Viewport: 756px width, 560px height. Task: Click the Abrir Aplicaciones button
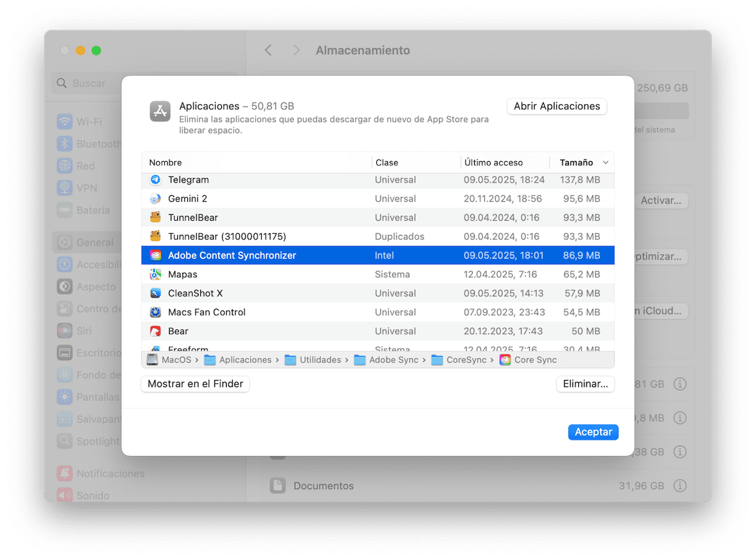point(557,106)
